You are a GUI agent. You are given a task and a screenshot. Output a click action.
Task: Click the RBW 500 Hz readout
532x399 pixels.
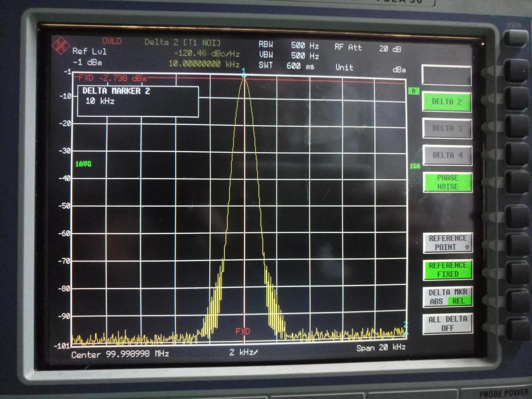(289, 45)
